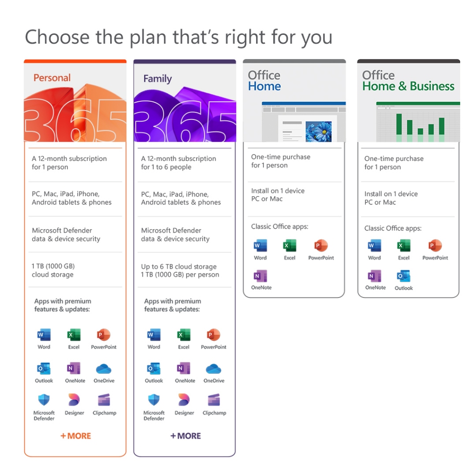Click the Word icon in the Personal plan
476x476 pixels.
point(44,335)
